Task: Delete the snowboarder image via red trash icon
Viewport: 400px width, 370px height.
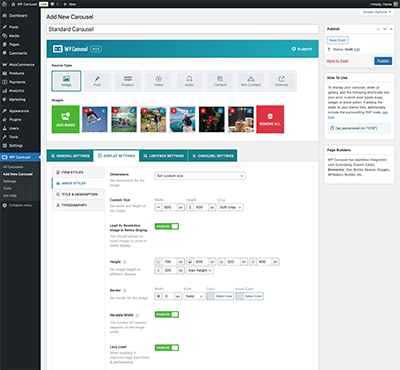Action: [x=86, y=110]
